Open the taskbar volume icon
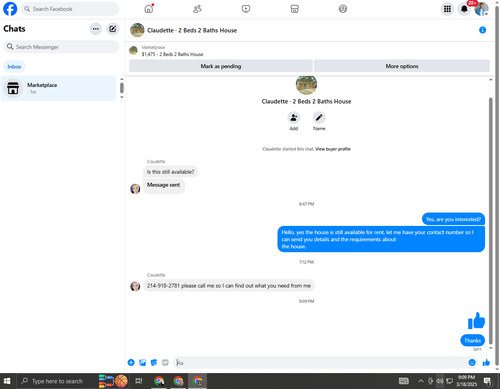 tap(440, 381)
